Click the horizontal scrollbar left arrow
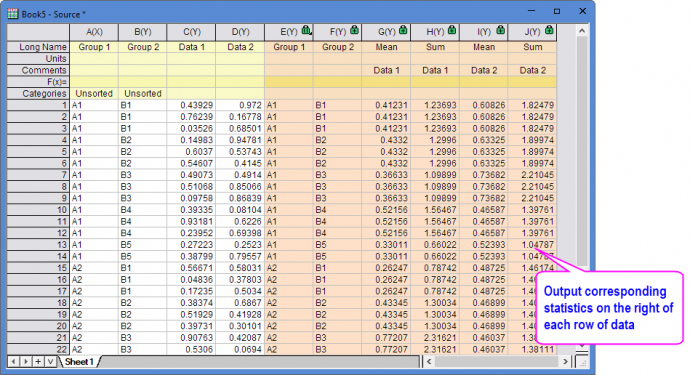 coord(429,362)
